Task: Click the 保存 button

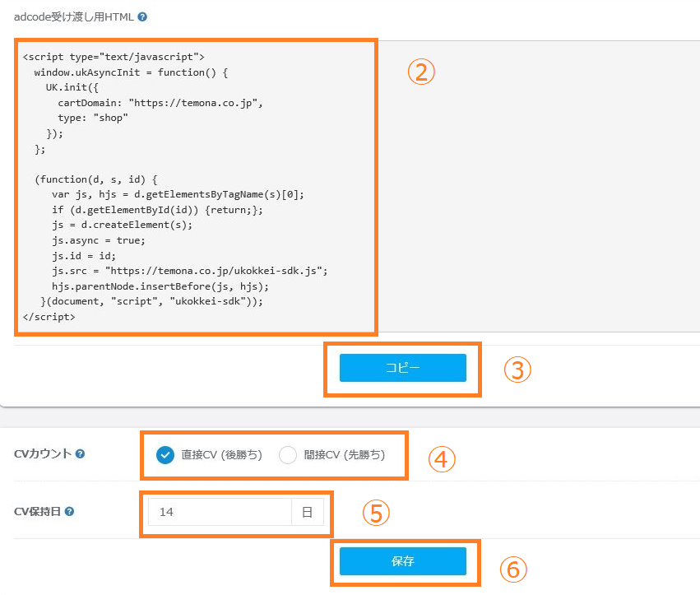Action: 403,561
